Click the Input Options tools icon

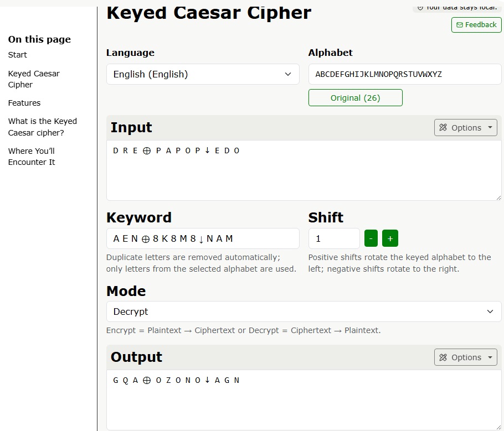pyautogui.click(x=443, y=127)
